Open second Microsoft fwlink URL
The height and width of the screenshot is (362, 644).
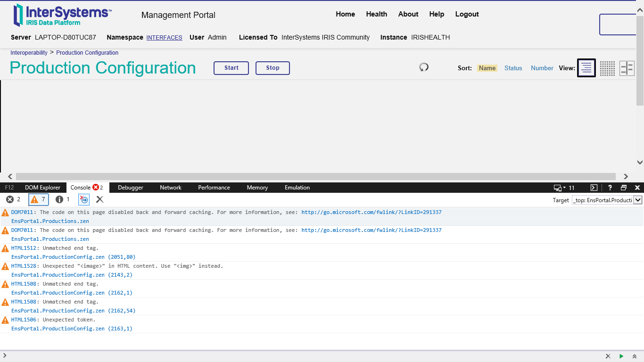click(372, 230)
